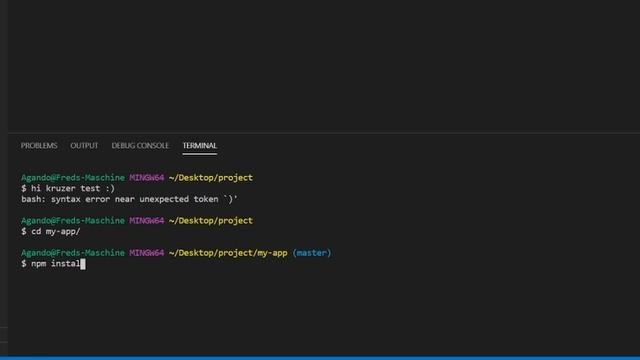Click the 'cd my-app/' command text
The height and width of the screenshot is (360, 640).
coord(56,231)
